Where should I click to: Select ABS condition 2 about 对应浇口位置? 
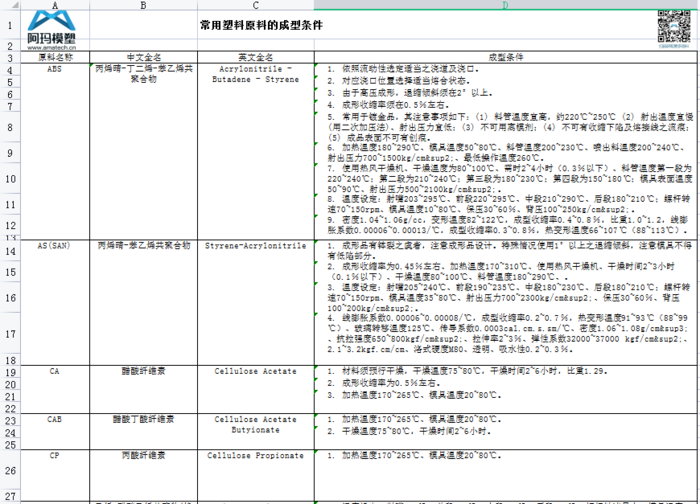505,81
